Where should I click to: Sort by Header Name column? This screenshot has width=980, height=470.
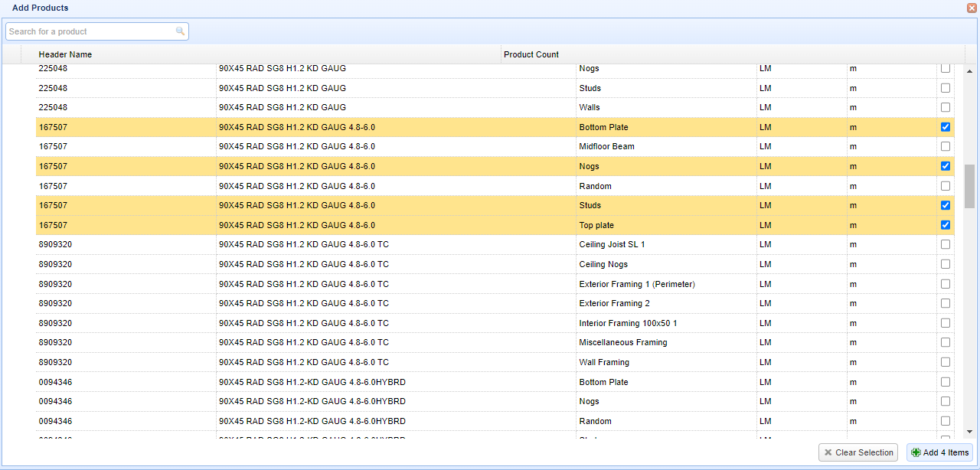pos(65,54)
